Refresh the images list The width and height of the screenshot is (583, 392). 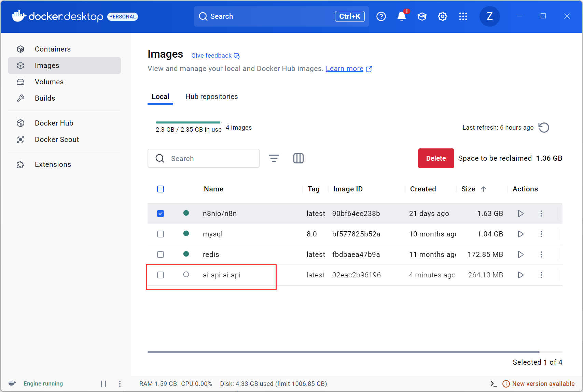(x=544, y=128)
